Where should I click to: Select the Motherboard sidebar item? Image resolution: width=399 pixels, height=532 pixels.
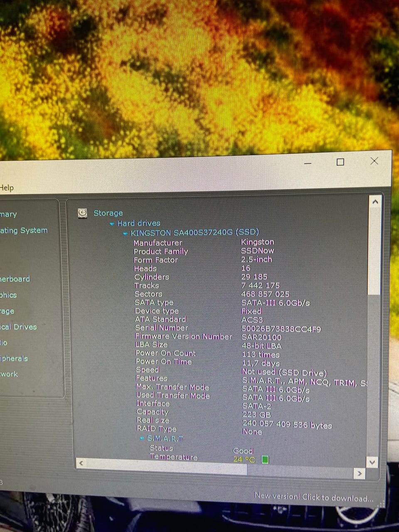pyautogui.click(x=15, y=279)
